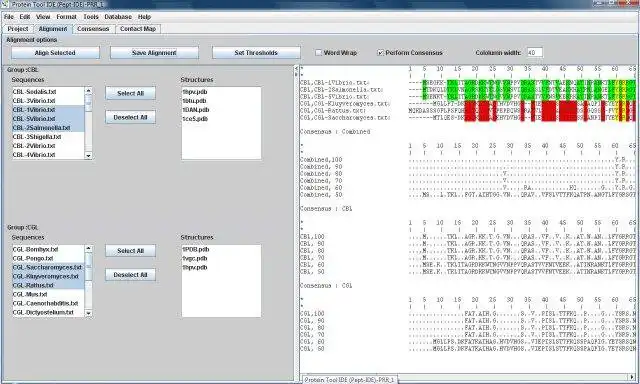Click the Save Alignment button
Screen dimensions: 640x384
click(x=154, y=53)
